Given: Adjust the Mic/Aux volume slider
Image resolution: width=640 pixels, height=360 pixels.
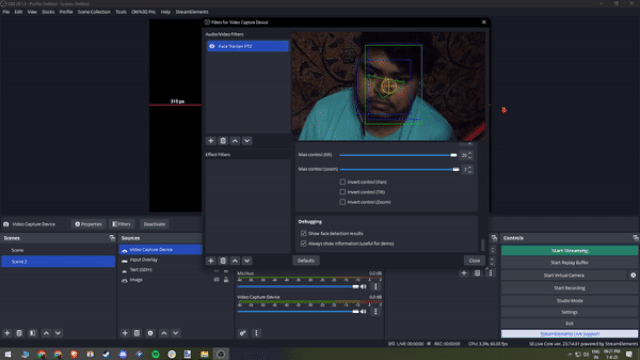Looking at the screenshot, I should tap(298, 287).
